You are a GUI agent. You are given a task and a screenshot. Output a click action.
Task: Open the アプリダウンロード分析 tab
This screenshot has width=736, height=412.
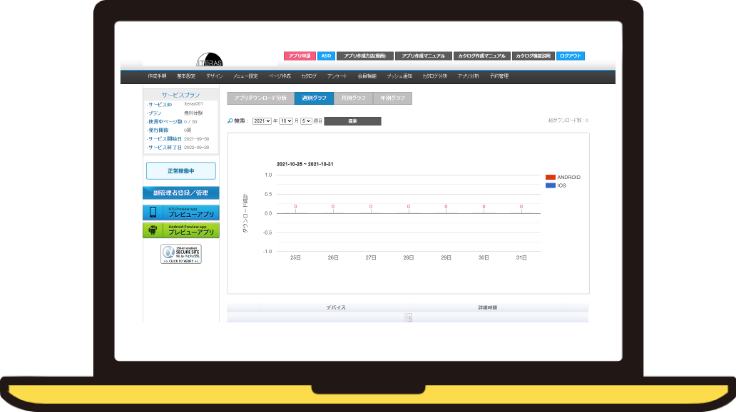coord(260,98)
